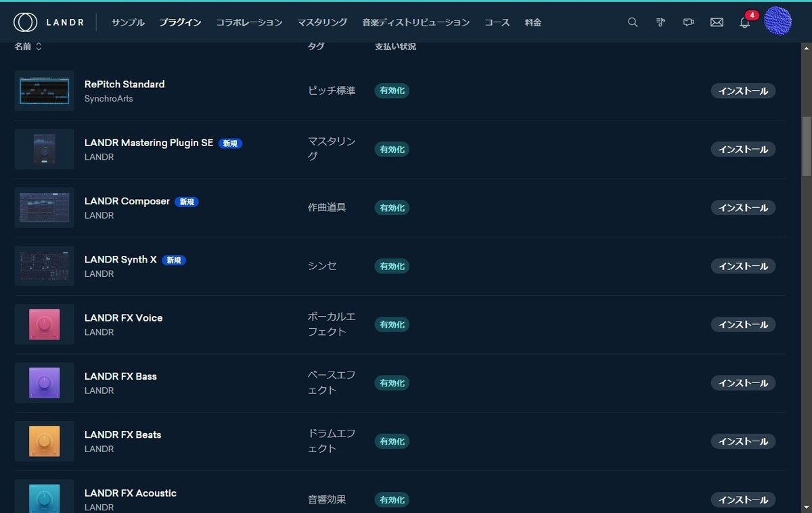Open the 新規 badge next to LANDR Composer

pyautogui.click(x=187, y=201)
